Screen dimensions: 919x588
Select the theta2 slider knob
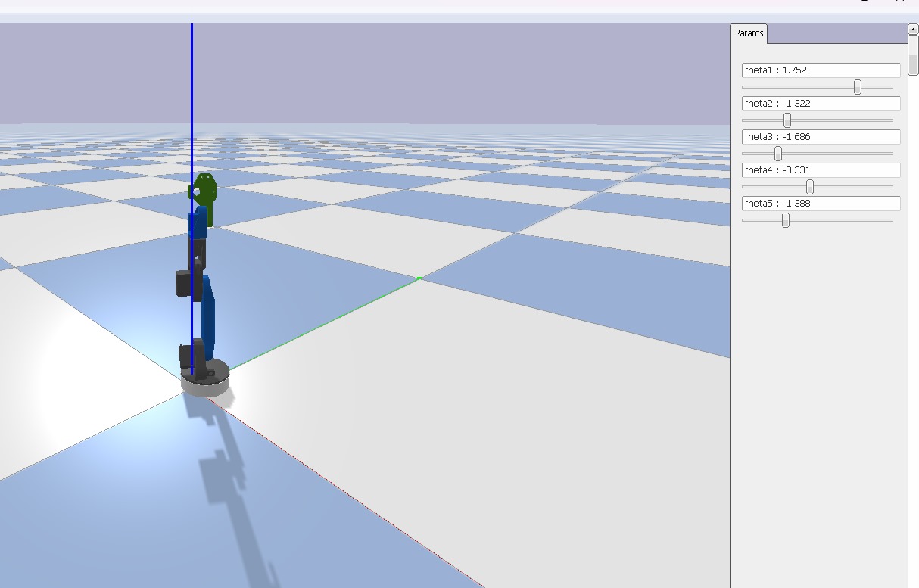point(787,120)
